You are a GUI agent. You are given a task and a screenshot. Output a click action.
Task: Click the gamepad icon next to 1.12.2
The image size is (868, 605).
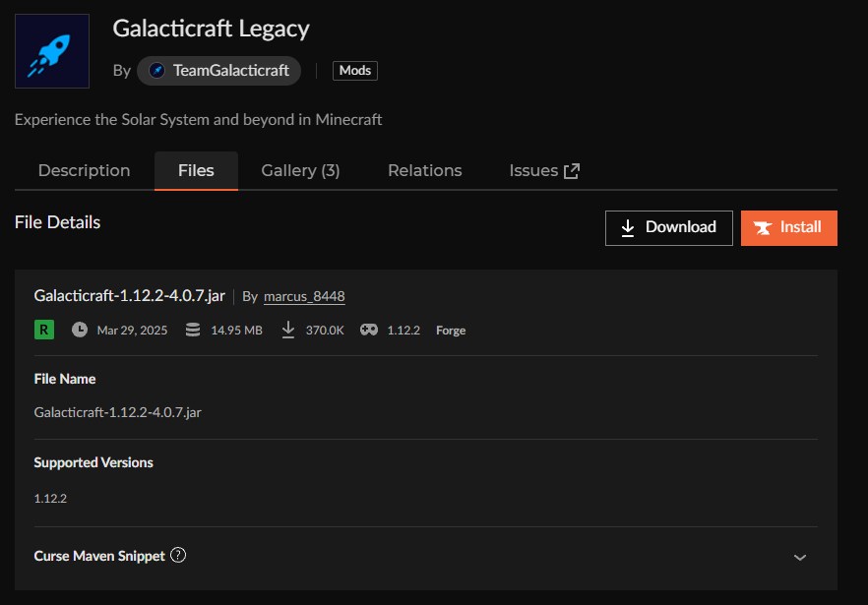coord(367,330)
